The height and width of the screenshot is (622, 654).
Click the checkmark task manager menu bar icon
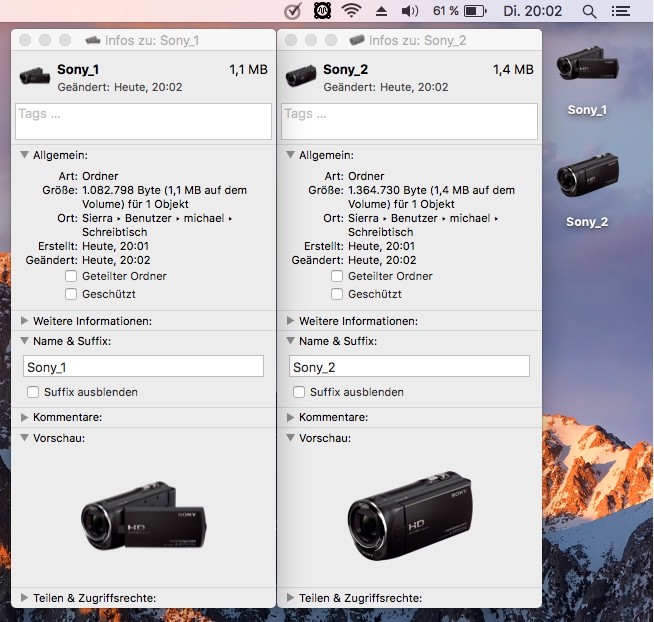(x=293, y=11)
